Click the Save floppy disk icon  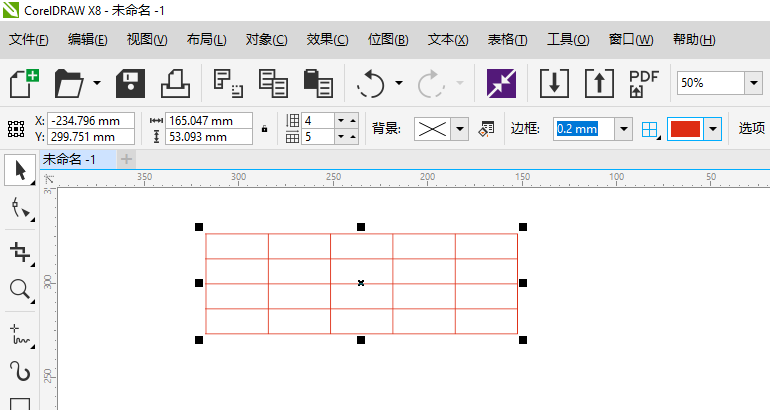tap(131, 83)
